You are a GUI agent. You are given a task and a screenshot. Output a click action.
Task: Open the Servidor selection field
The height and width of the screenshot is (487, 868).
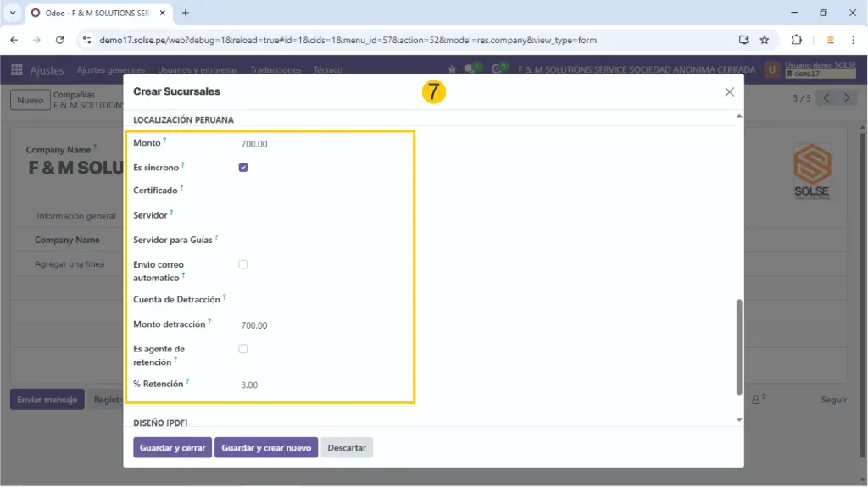point(322,216)
